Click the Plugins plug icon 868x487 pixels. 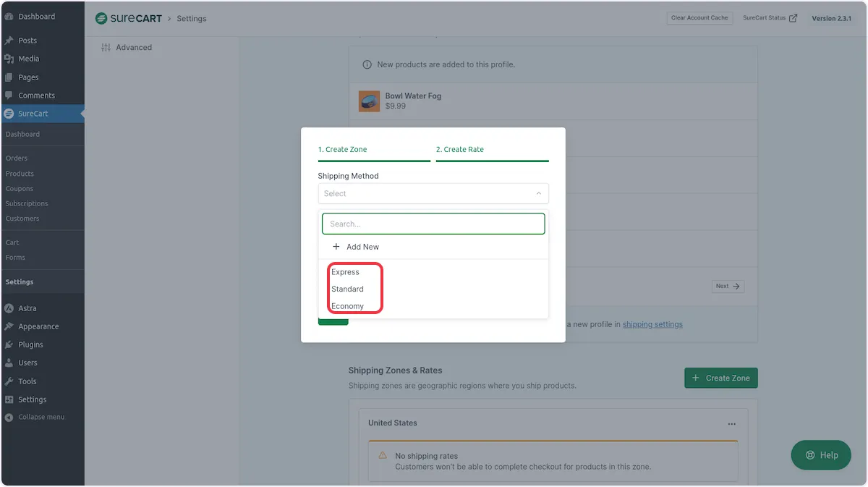(x=9, y=344)
